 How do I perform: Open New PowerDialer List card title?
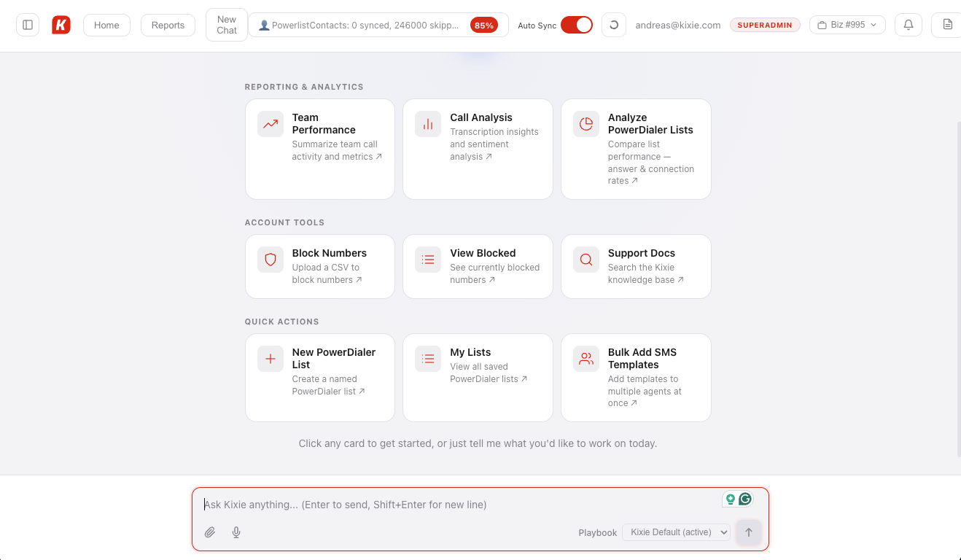click(334, 358)
